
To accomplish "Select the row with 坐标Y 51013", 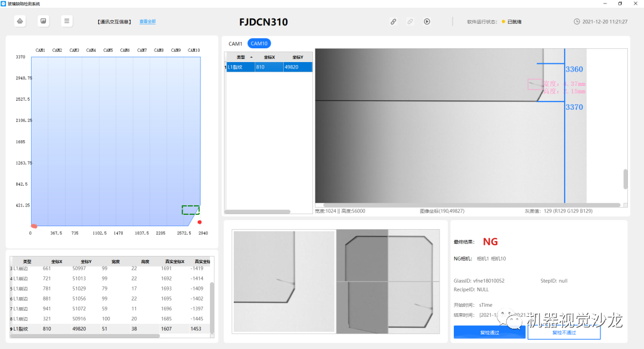I will [x=110, y=278].
